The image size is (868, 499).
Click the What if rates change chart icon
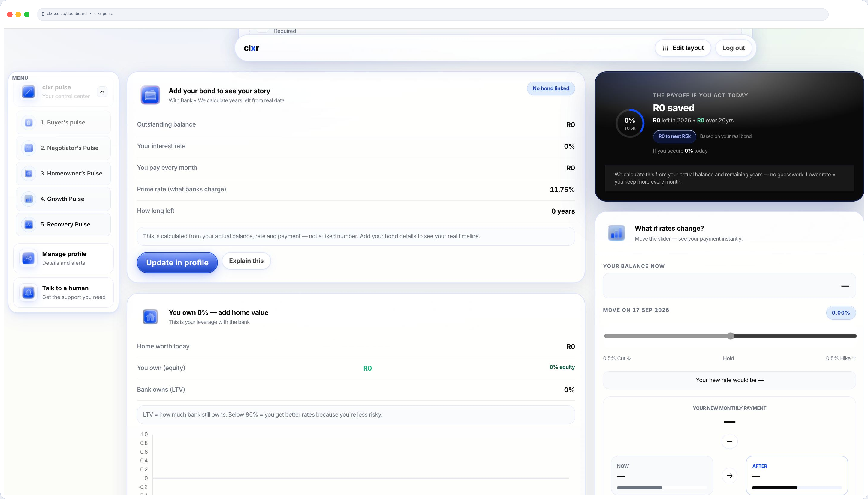point(616,233)
